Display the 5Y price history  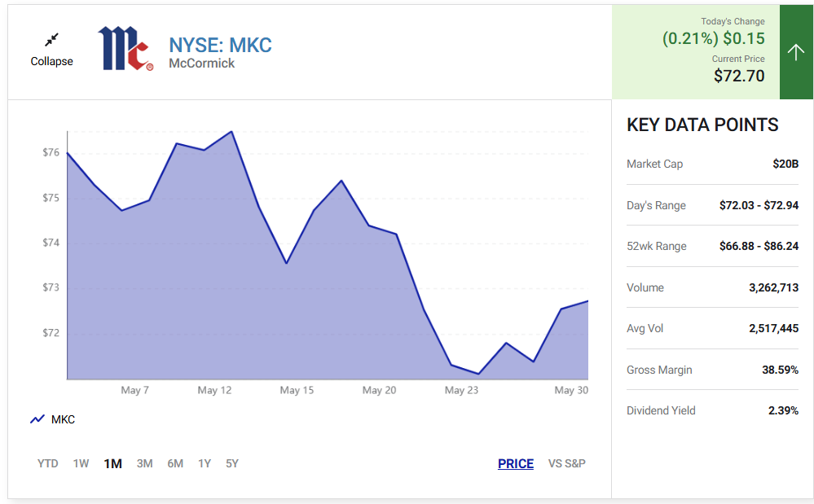(x=232, y=463)
